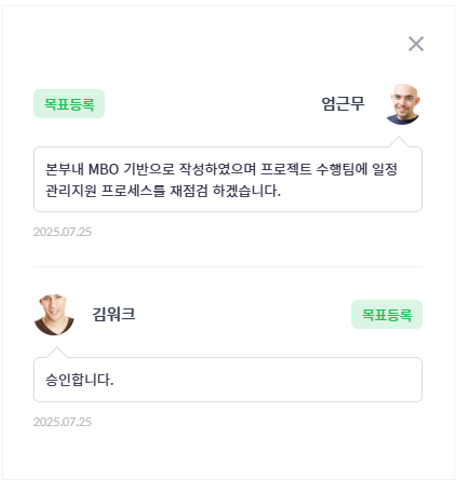Click the comment bubble starting with 본부내 MBO

pyautogui.click(x=228, y=179)
